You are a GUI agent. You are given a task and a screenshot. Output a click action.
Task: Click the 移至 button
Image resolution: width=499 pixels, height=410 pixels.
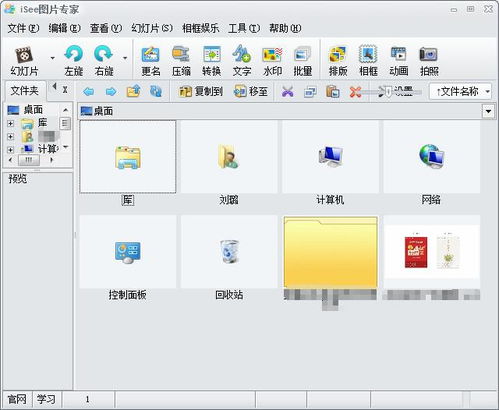[x=251, y=91]
